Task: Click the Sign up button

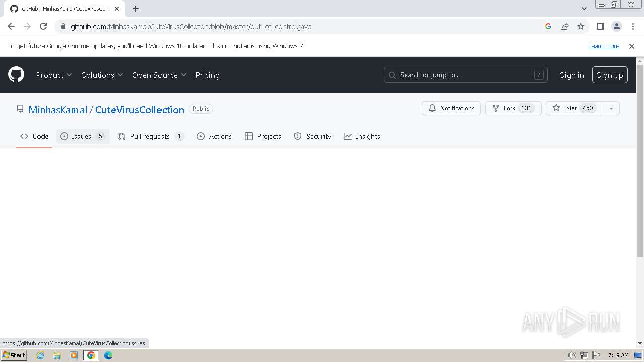Action: pos(610,75)
